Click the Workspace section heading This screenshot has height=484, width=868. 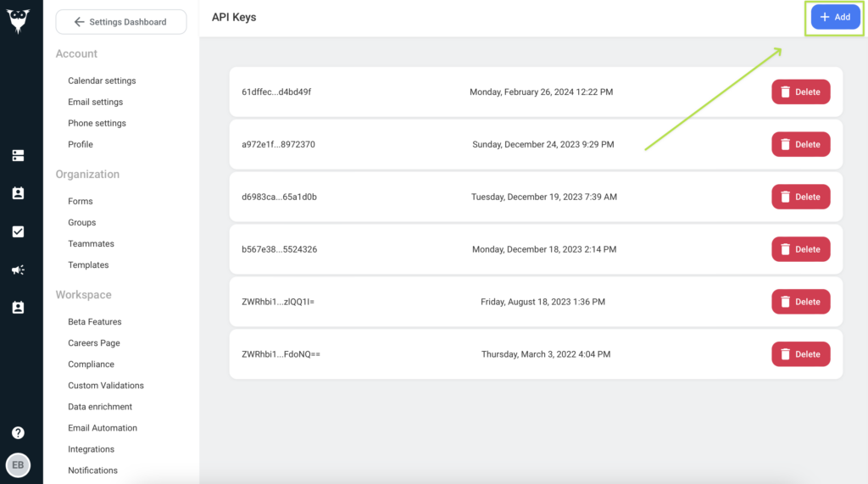pos(84,295)
